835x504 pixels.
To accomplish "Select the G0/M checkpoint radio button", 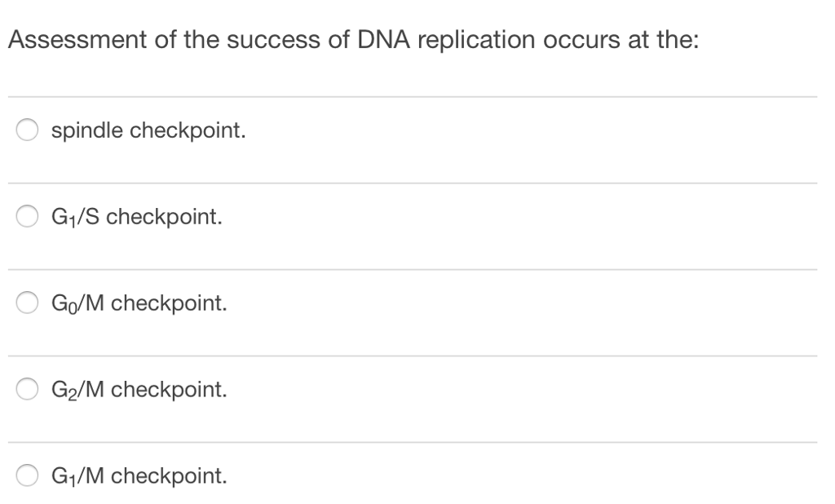I will coord(26,302).
